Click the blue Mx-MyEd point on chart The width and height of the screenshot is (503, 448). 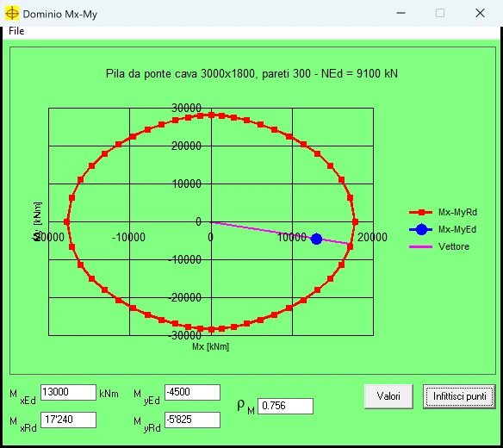coord(316,239)
